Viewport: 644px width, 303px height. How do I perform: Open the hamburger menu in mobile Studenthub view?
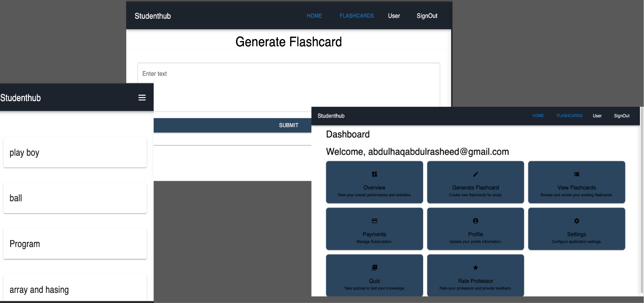pos(142,97)
